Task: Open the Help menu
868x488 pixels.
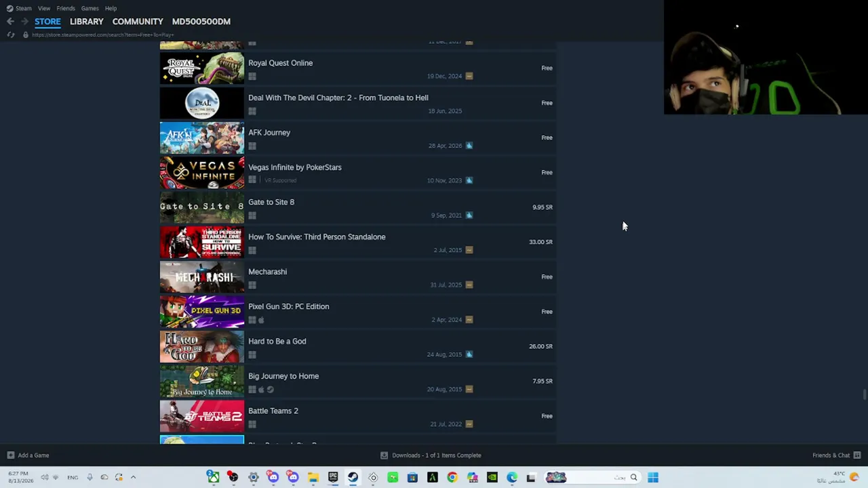Action: [111, 8]
